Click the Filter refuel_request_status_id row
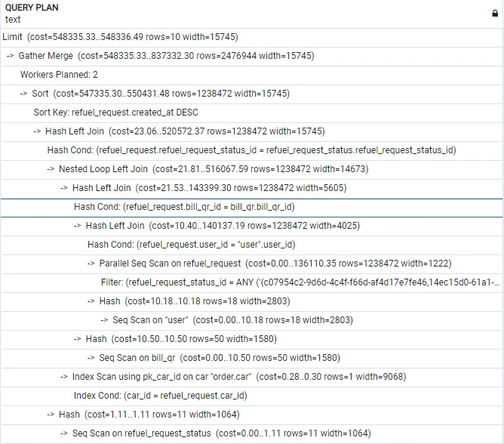This screenshot has height=444, width=504. click(x=300, y=282)
